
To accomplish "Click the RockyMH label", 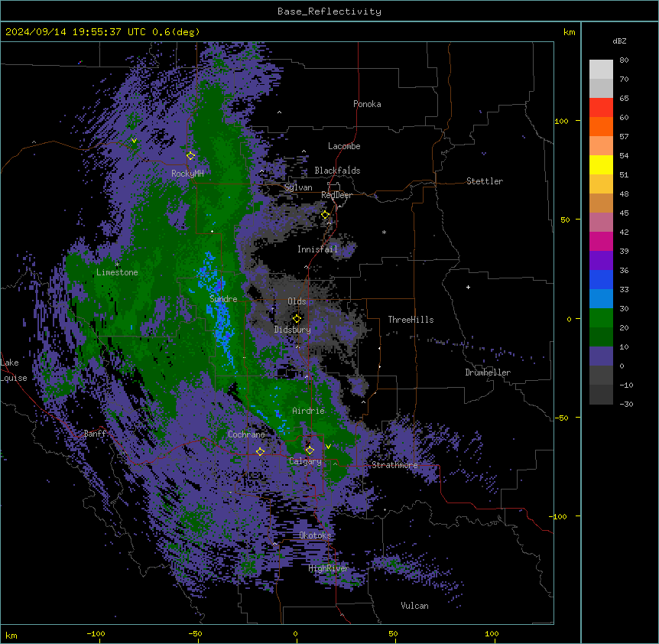I will click(187, 174).
